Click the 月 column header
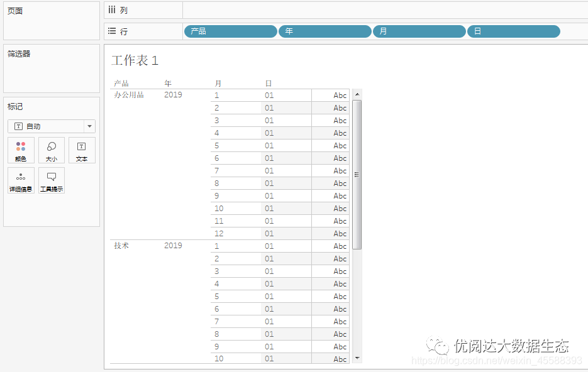The image size is (588, 372). coord(218,83)
